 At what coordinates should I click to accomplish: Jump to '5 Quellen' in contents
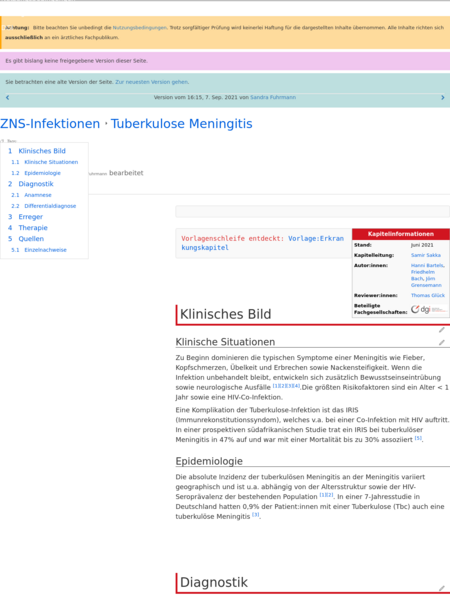point(26,239)
